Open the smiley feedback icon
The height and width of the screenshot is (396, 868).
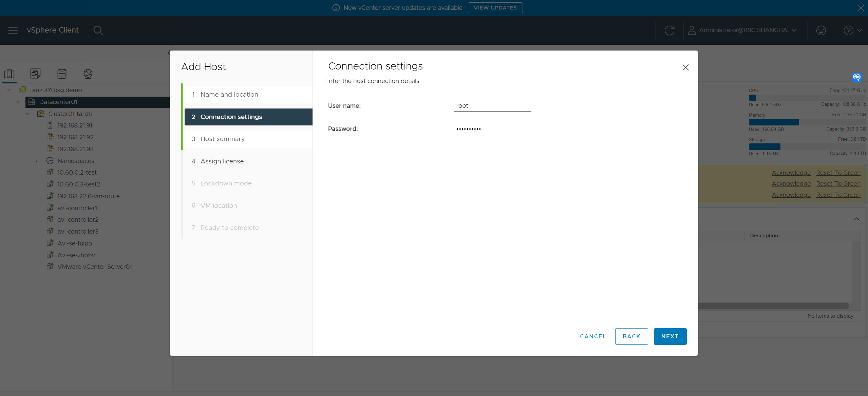tap(820, 30)
